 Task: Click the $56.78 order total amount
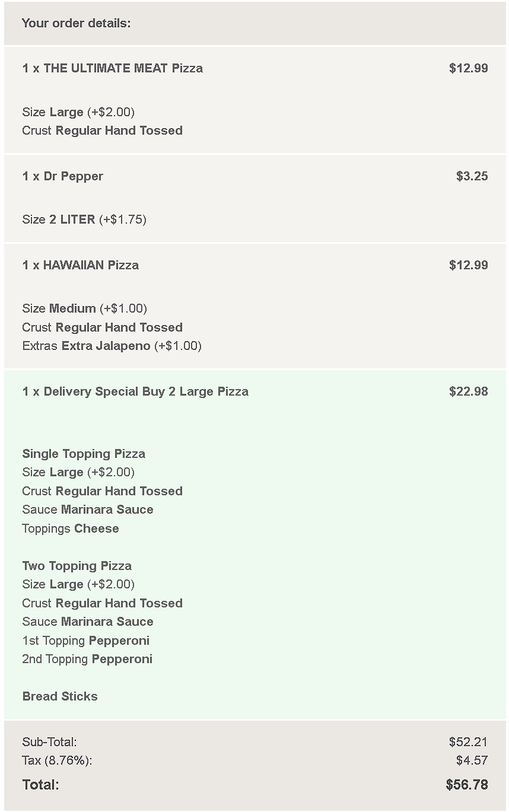tap(466, 785)
